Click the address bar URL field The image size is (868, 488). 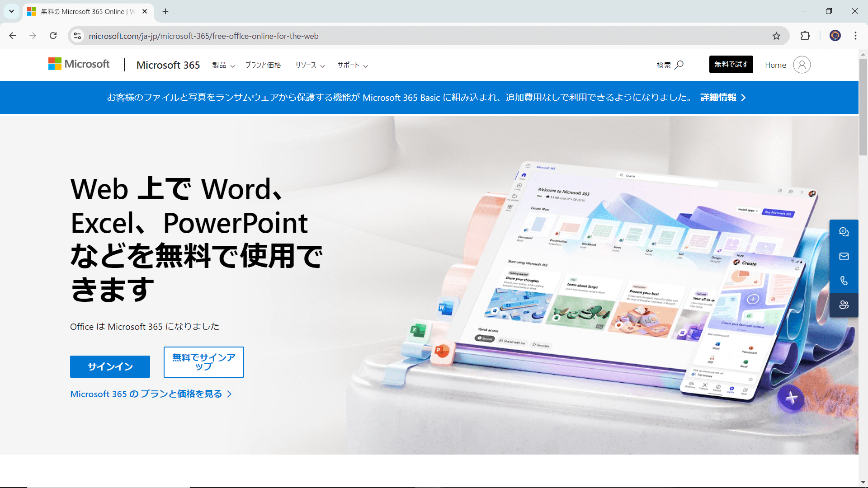pyautogui.click(x=425, y=36)
